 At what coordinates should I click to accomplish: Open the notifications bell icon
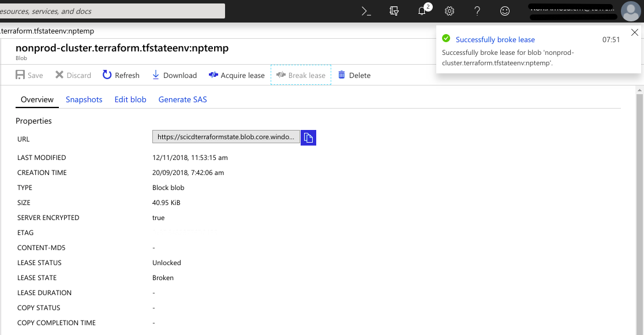point(423,11)
